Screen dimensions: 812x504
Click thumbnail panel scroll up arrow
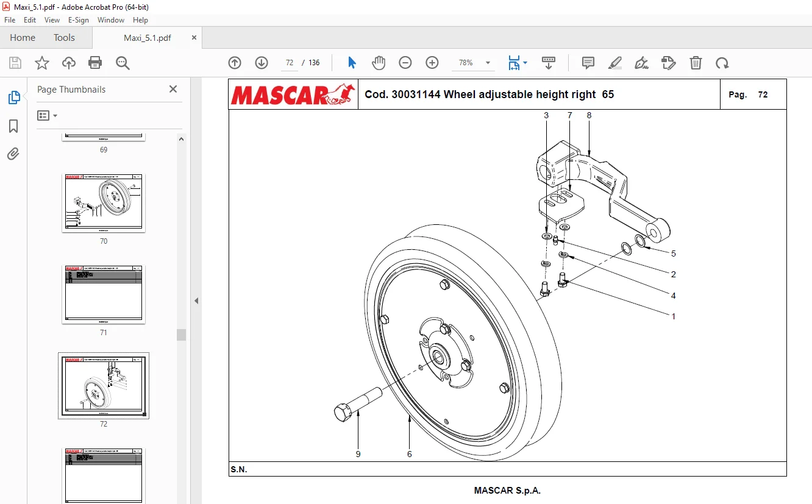(x=181, y=139)
